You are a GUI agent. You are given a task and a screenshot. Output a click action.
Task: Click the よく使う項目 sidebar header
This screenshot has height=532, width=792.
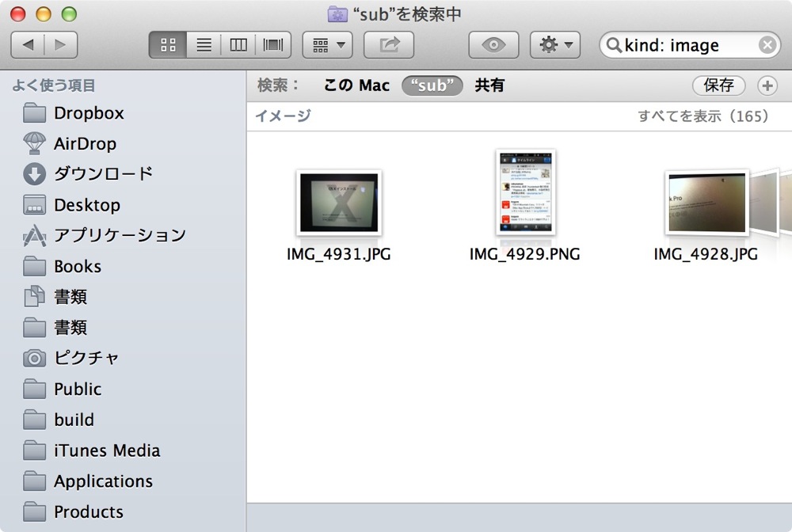(x=54, y=85)
